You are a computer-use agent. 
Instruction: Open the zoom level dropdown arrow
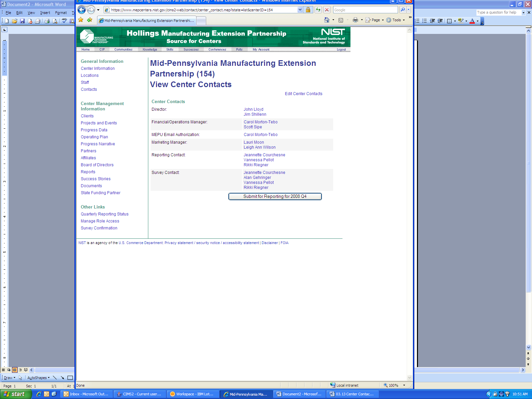[x=404, y=385]
